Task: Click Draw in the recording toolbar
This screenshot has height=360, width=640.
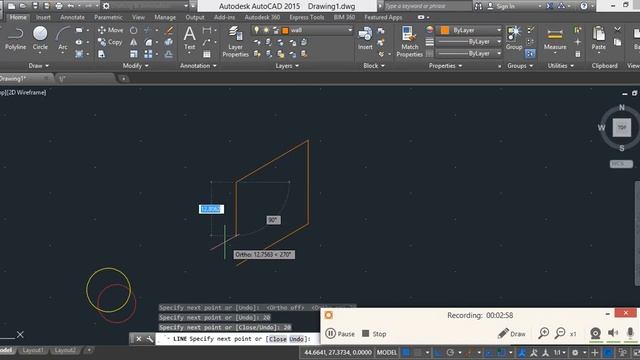Action: [511, 333]
